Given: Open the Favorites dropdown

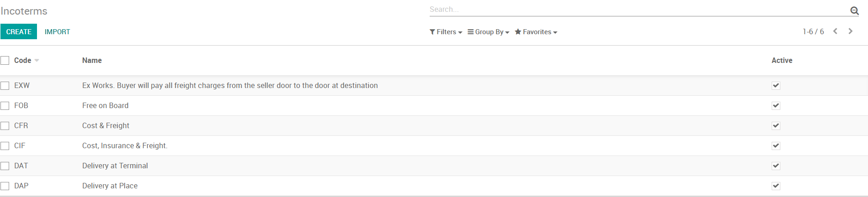Looking at the screenshot, I should (536, 32).
